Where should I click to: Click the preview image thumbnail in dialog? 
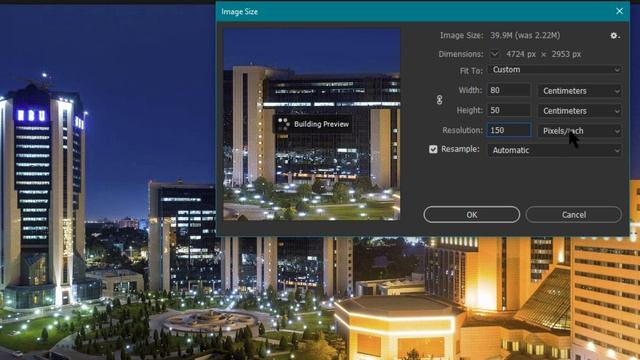(x=311, y=124)
